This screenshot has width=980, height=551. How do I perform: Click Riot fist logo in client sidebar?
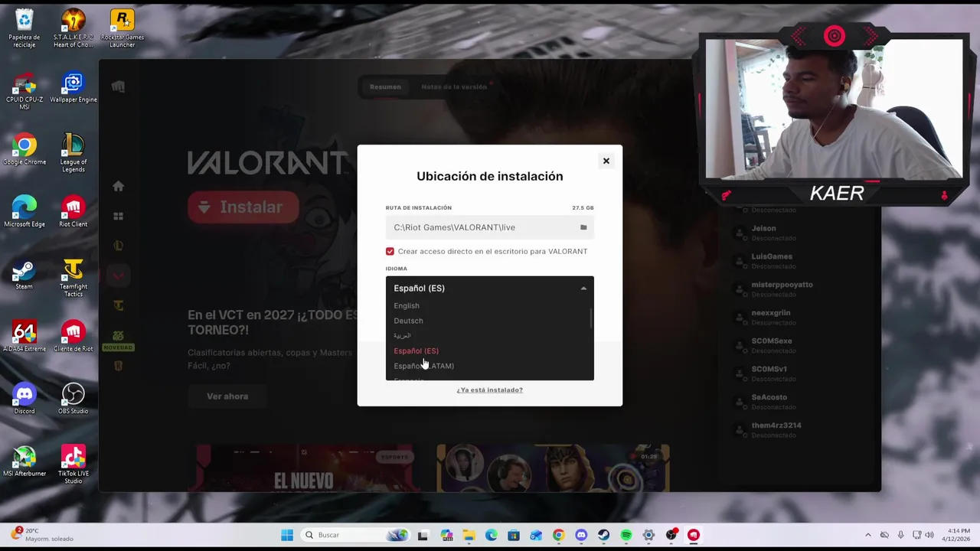tap(118, 86)
